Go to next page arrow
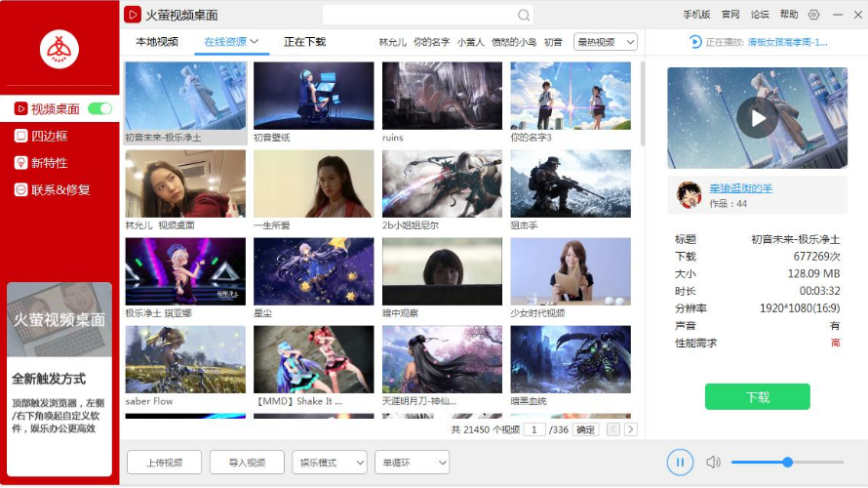868x488 pixels. pos(630,429)
